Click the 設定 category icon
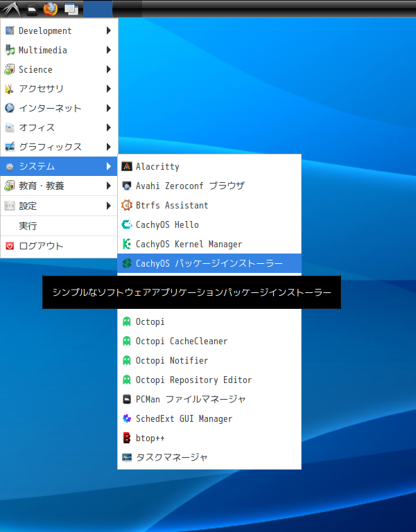 tap(10, 206)
